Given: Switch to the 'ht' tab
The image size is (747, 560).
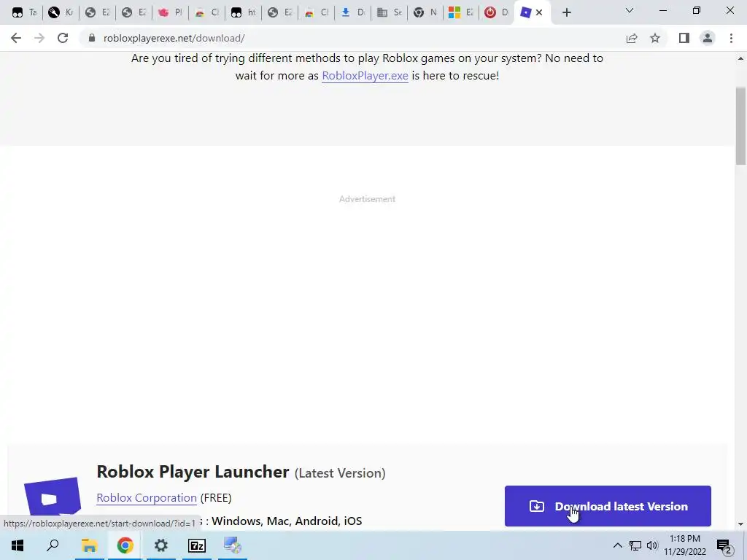Looking at the screenshot, I should coord(244,13).
